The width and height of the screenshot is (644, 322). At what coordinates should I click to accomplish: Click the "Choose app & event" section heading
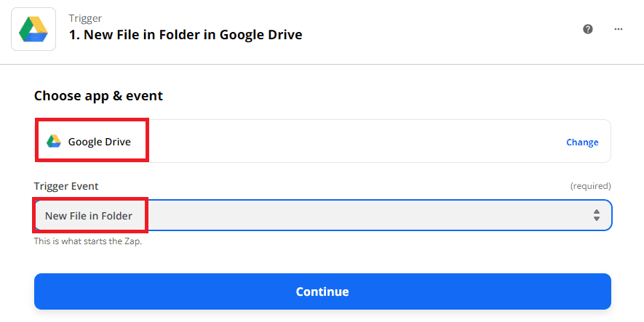point(98,95)
